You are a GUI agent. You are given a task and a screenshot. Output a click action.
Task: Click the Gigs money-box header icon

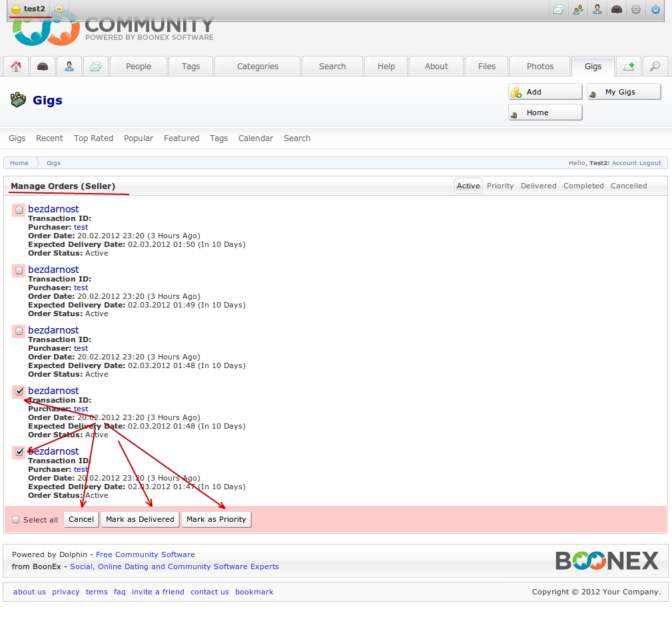coord(18,100)
